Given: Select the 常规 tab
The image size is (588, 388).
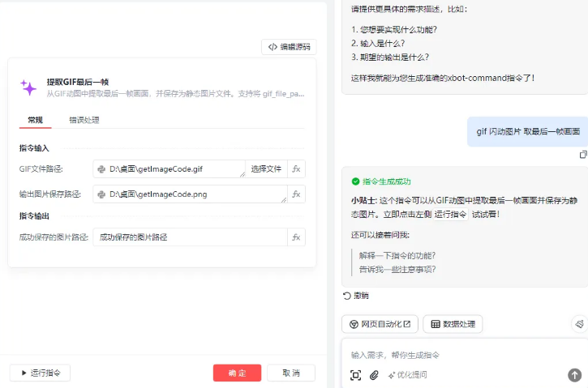Looking at the screenshot, I should tap(35, 120).
